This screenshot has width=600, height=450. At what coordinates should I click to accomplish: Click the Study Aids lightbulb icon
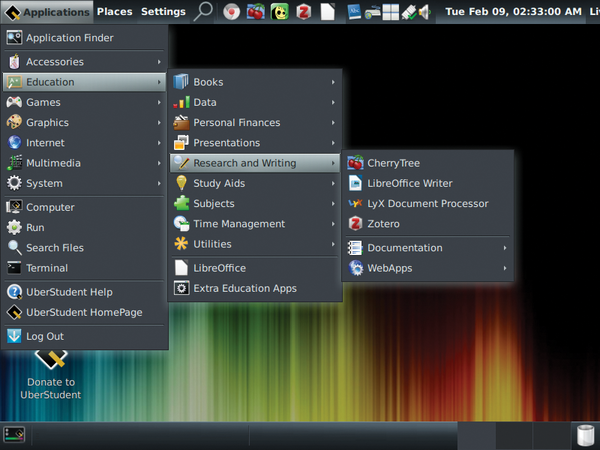(x=181, y=183)
